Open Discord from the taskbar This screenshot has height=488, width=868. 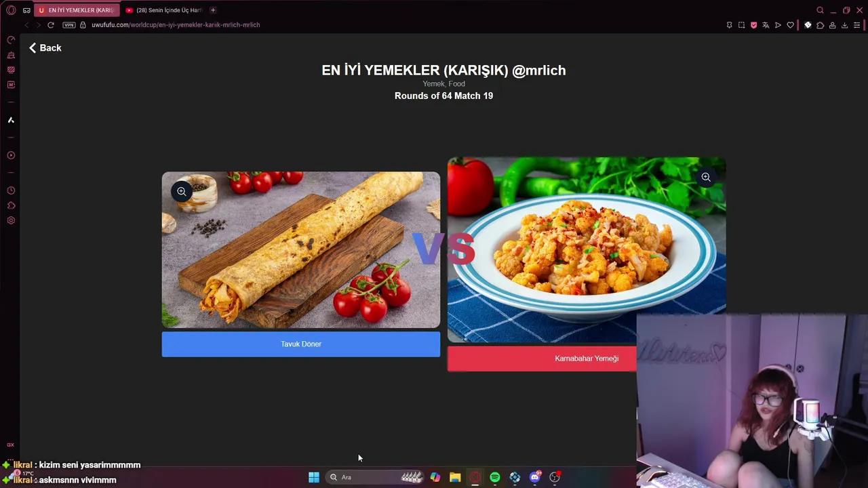click(535, 477)
